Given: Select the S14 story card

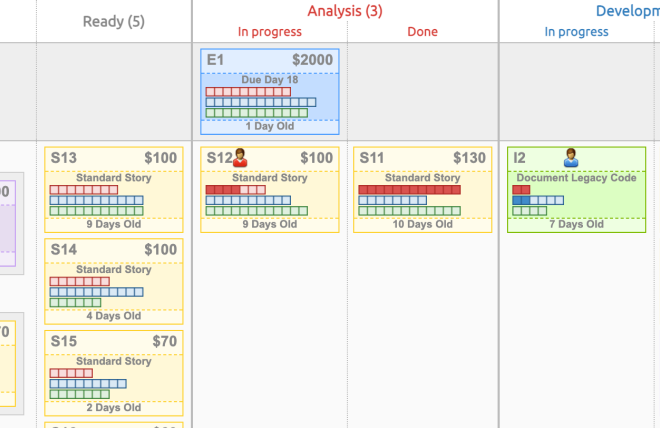Looking at the screenshot, I should [113, 282].
